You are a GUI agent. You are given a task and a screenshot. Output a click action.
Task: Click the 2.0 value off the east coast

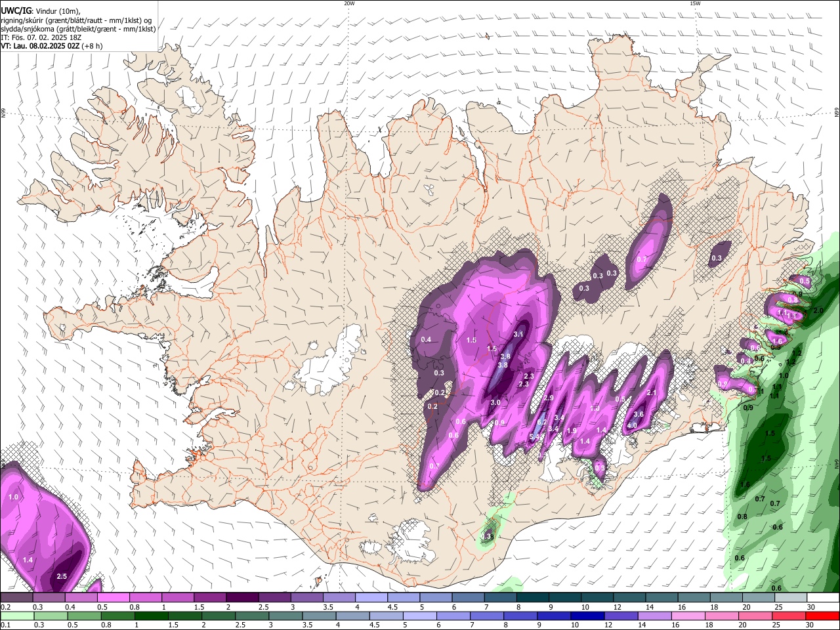(x=818, y=310)
